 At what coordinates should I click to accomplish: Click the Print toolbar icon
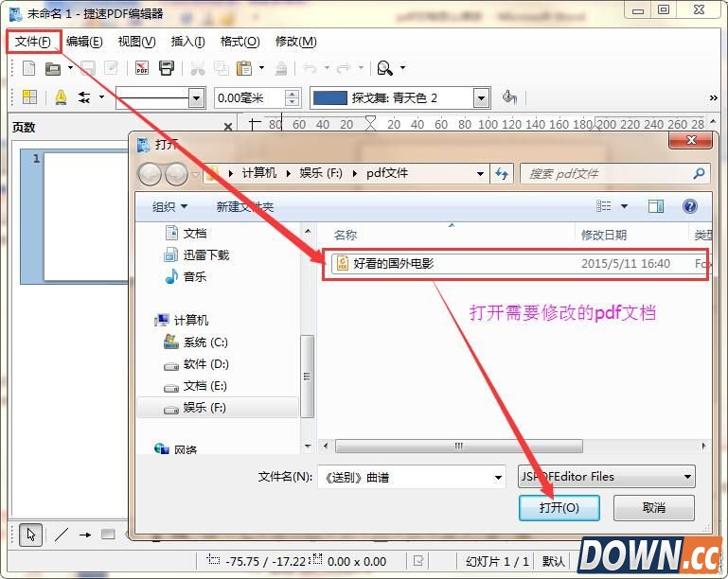pos(167,68)
